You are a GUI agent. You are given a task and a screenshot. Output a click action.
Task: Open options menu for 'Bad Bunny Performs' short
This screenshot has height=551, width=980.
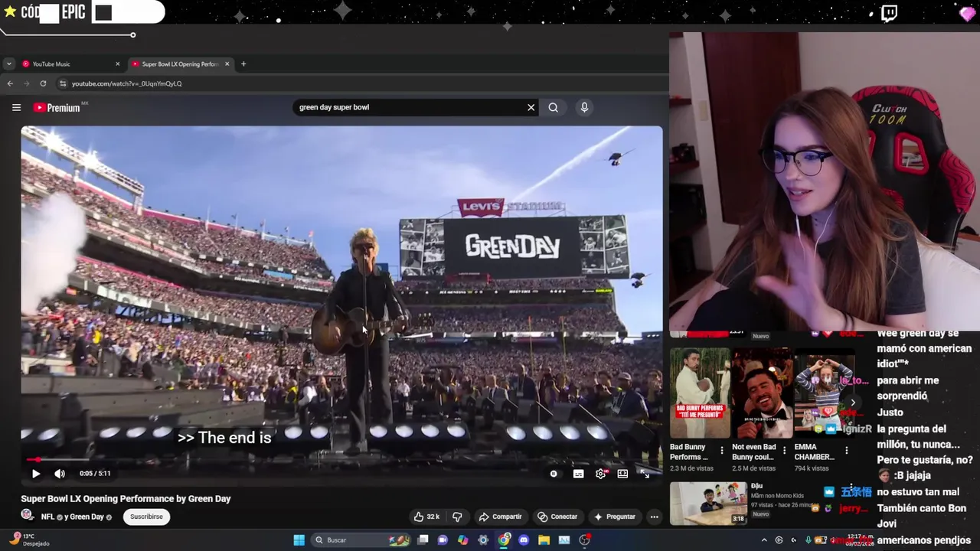point(722,451)
